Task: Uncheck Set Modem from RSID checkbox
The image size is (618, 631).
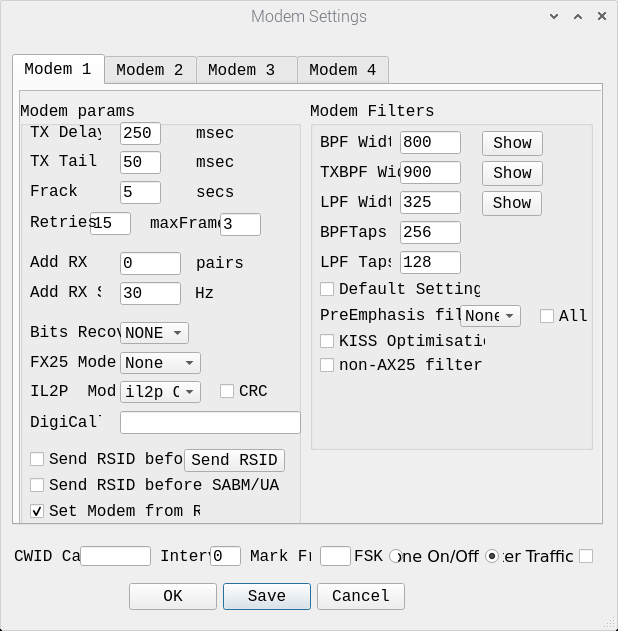Action: 37,511
